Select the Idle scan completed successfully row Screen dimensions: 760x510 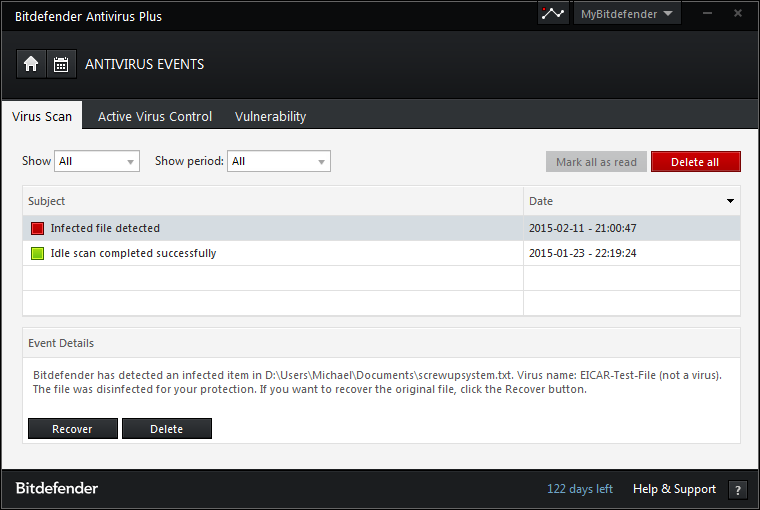381,253
